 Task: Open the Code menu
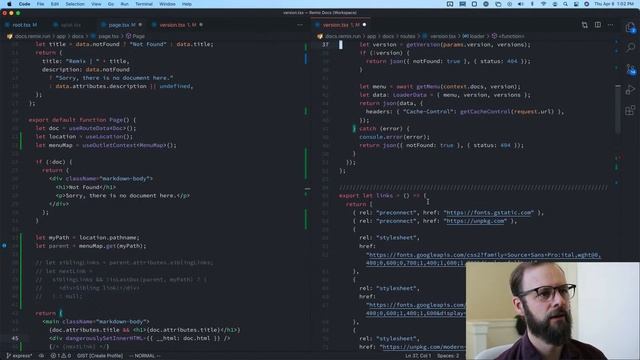(24, 4)
